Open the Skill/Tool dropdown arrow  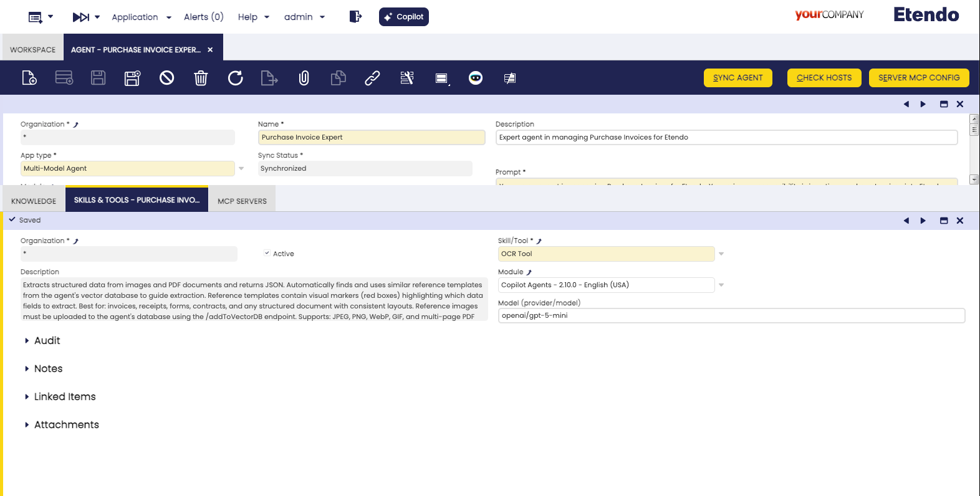(x=721, y=254)
